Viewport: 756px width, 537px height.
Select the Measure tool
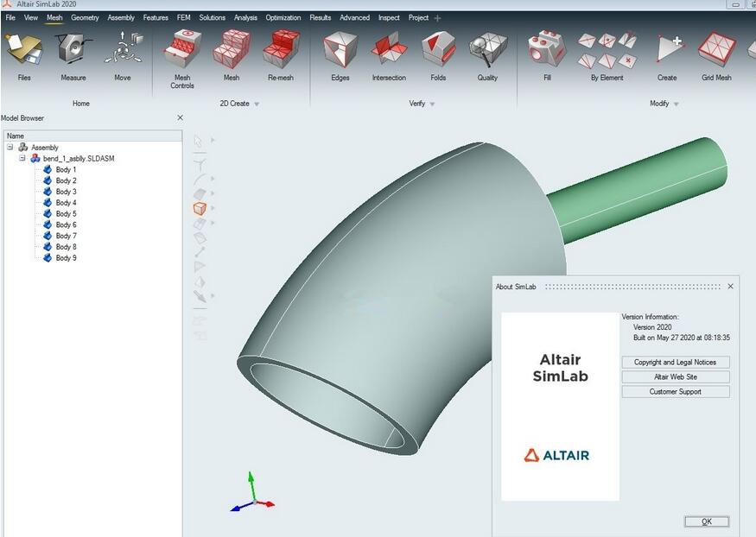pos(73,56)
